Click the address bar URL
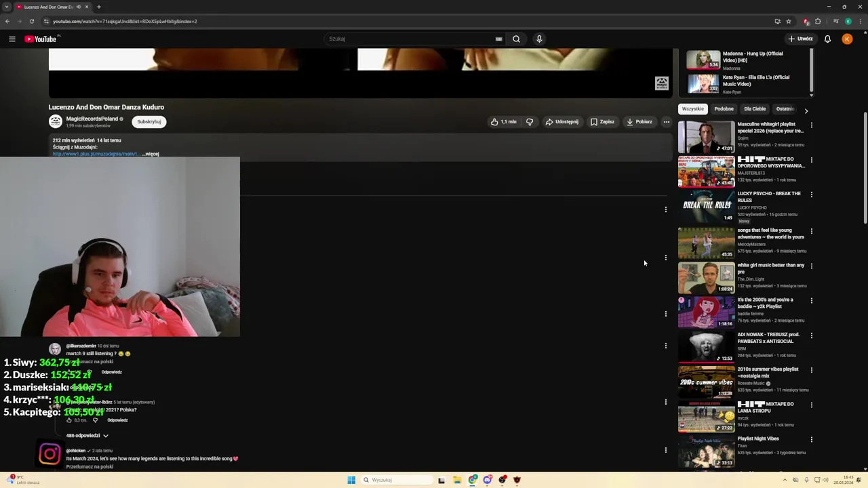Screen dimensions: 868x488 [125, 21]
